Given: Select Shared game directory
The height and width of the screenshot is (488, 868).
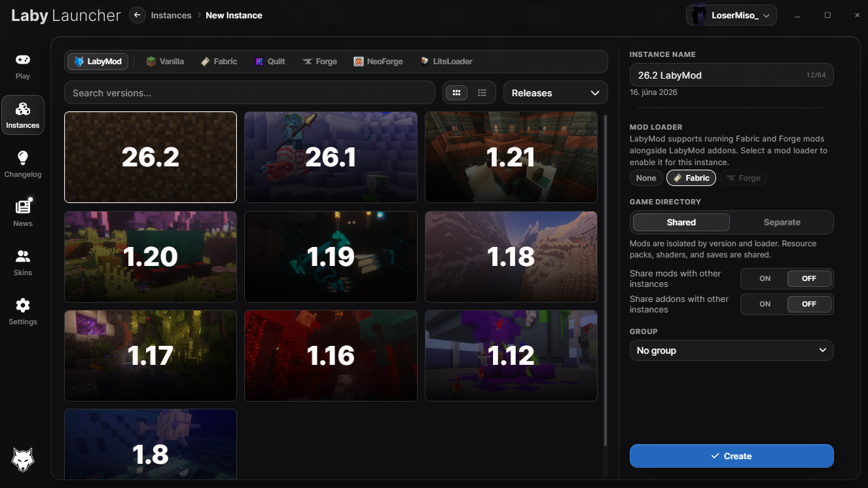Looking at the screenshot, I should (681, 222).
